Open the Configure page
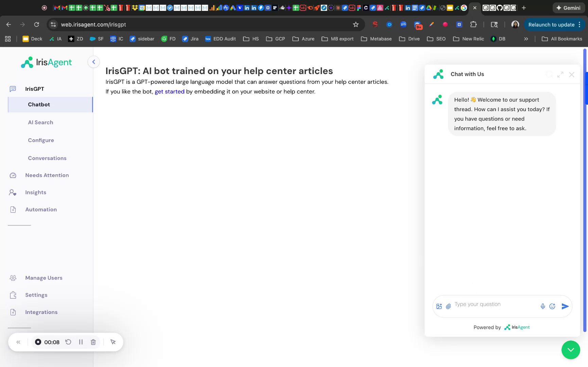The image size is (588, 367). pyautogui.click(x=41, y=140)
